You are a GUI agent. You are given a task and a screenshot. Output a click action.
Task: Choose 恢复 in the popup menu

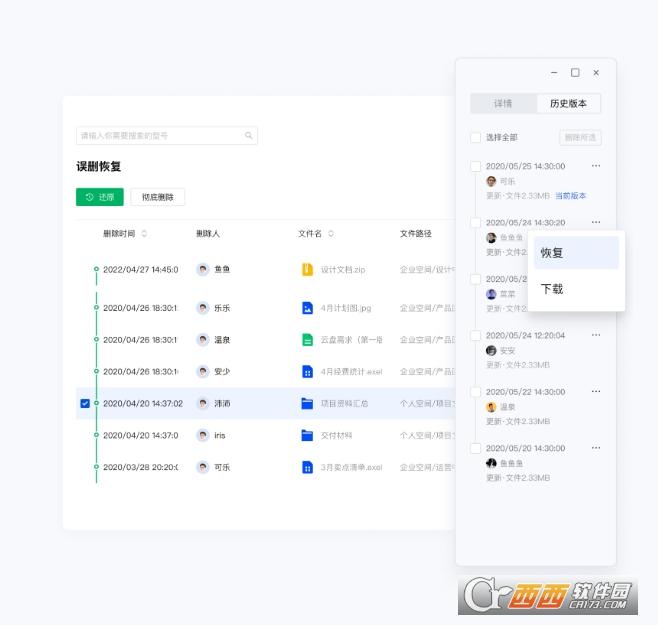pos(576,253)
